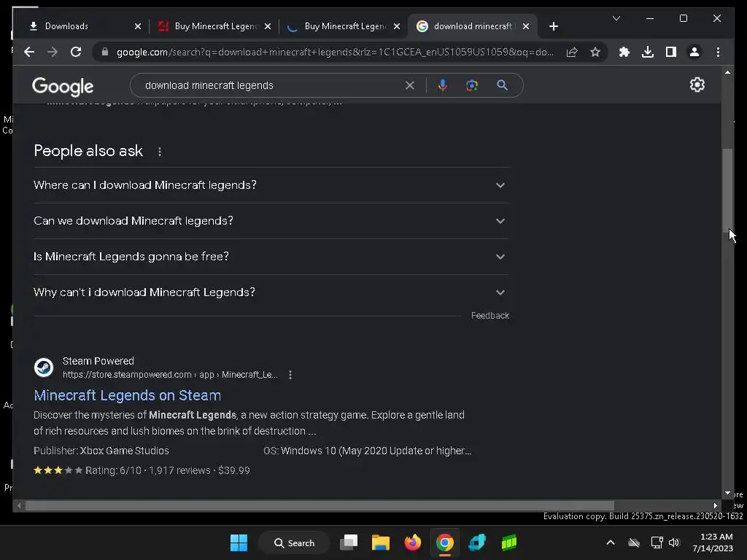Close the download minecraft search tab
747x560 pixels.
point(526,26)
